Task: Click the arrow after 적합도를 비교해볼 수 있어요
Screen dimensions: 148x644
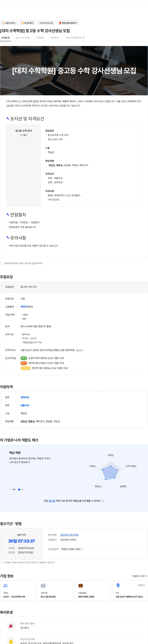Action: coord(103,501)
